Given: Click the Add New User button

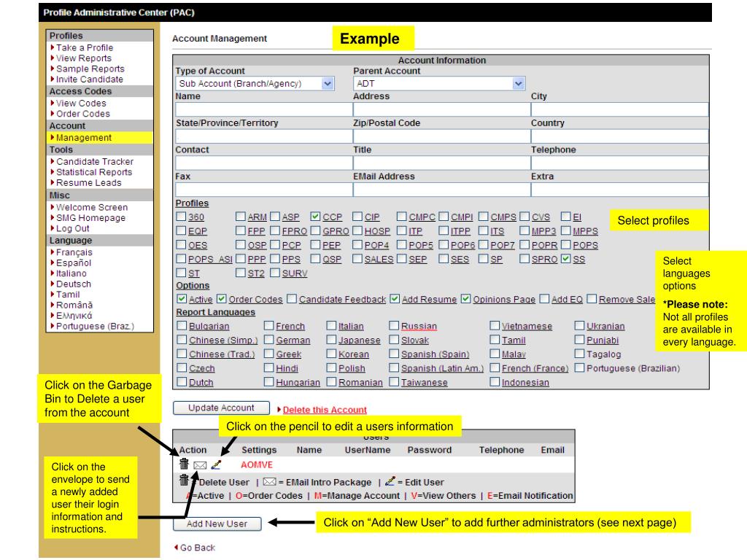Looking at the screenshot, I should (x=217, y=524).
